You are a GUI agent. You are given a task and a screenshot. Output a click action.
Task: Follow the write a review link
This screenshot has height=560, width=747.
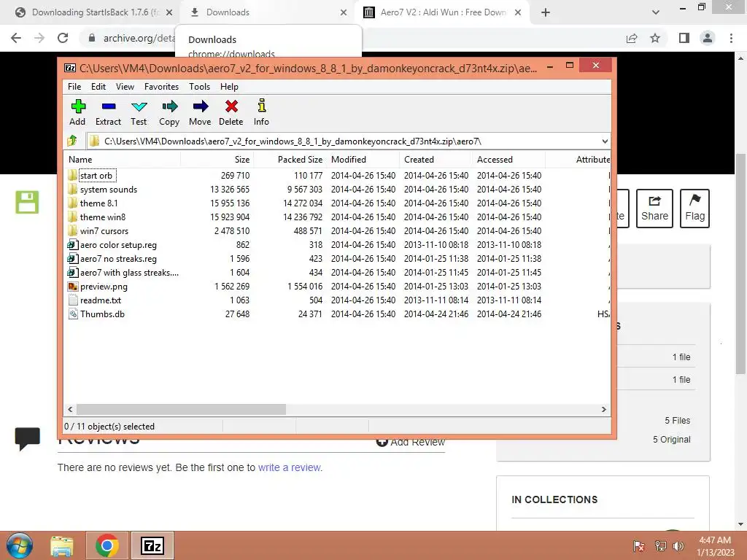point(289,467)
